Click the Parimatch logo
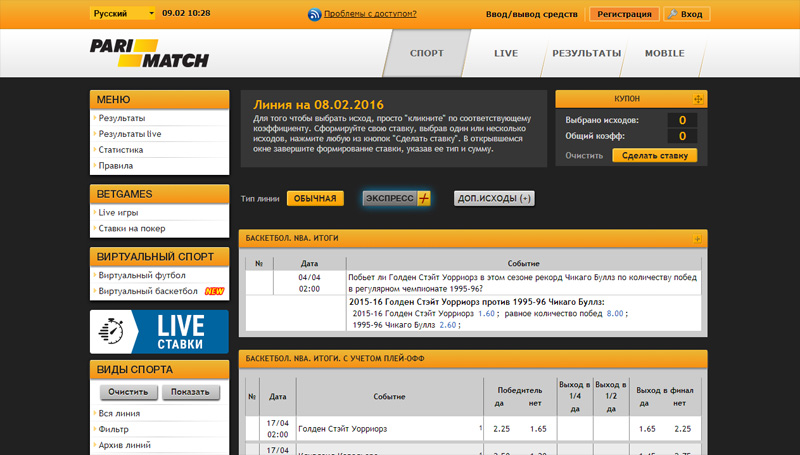The image size is (800, 455). click(149, 53)
